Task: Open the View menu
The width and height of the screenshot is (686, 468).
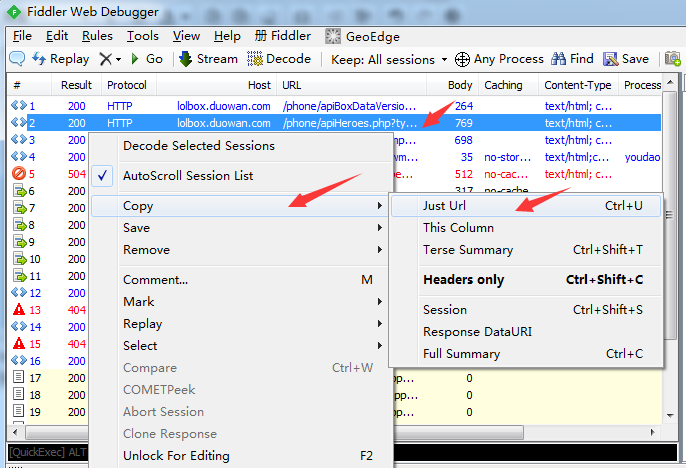Action: (x=186, y=36)
